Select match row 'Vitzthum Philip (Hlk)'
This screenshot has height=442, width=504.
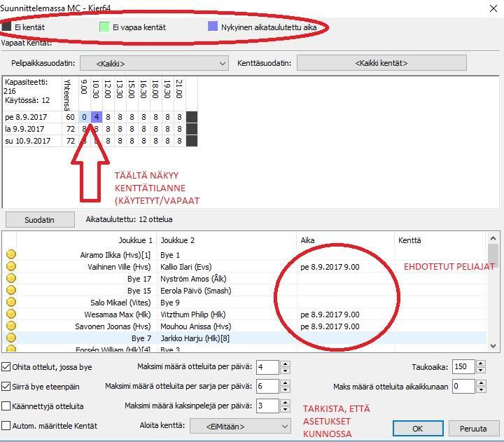tap(193, 315)
